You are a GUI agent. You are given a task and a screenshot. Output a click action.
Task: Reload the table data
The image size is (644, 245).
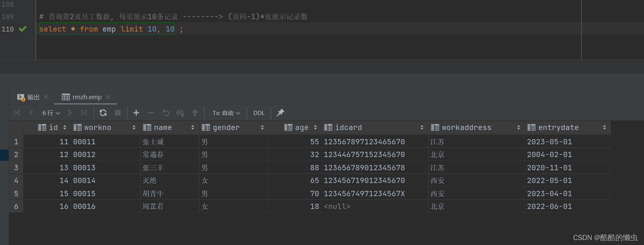click(103, 113)
